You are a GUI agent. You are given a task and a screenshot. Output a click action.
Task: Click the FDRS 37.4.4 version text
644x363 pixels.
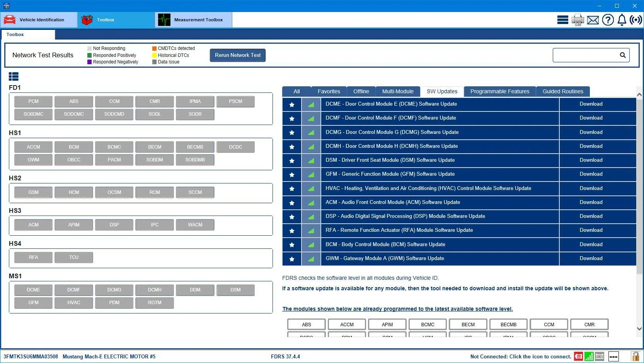coord(285,357)
